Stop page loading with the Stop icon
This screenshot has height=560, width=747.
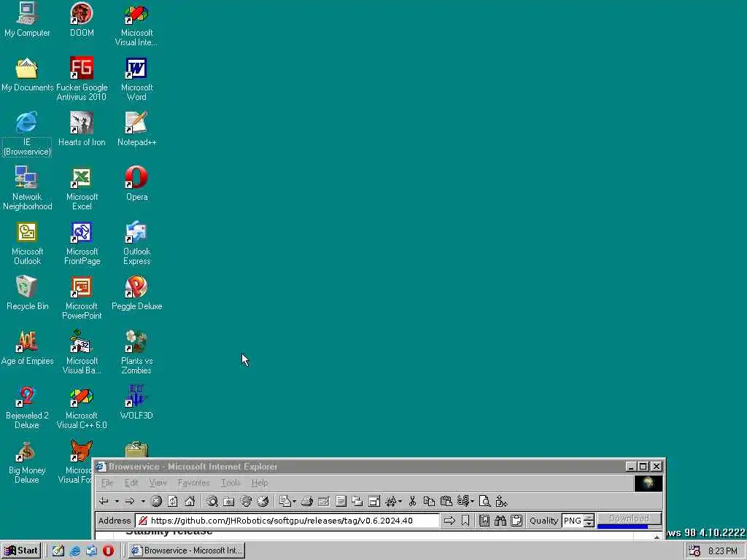(156, 501)
